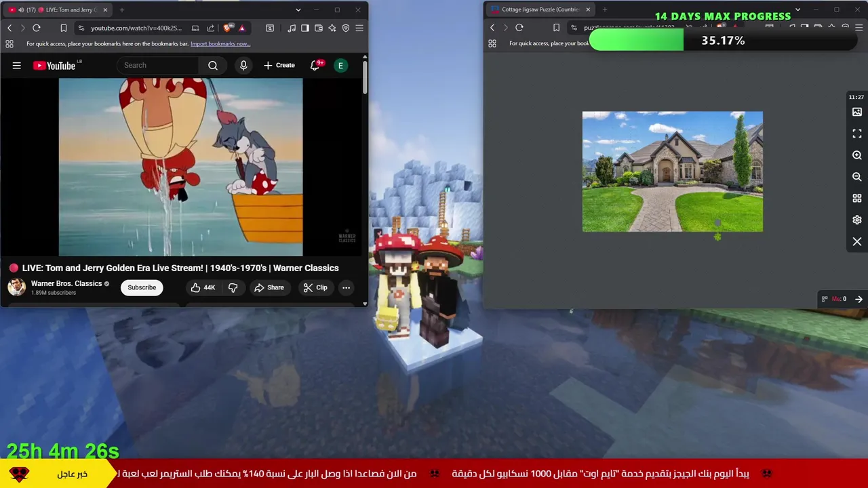868x488 pixels.
Task: Click the Warner Bros. Classics channel avatar
Action: pos(17,287)
